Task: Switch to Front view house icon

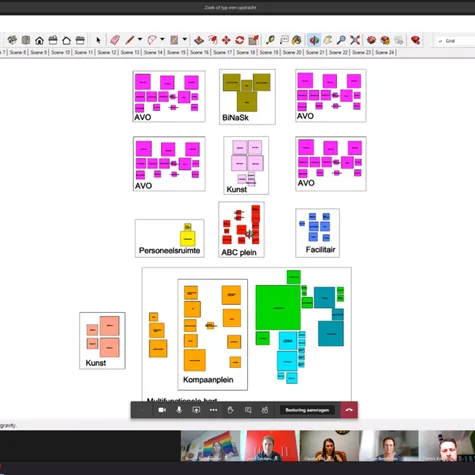Action: click(39, 40)
